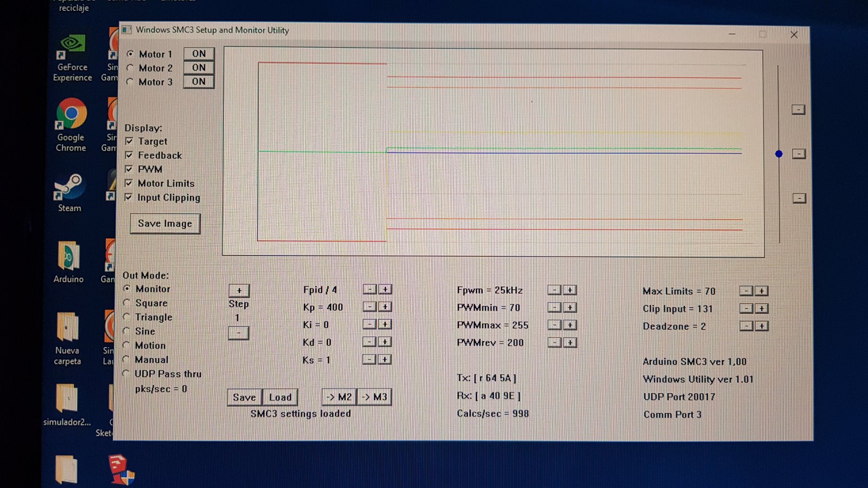The width and height of the screenshot is (868, 488).
Task: Open the simulador2 folder on desktop
Action: [x=67, y=404]
